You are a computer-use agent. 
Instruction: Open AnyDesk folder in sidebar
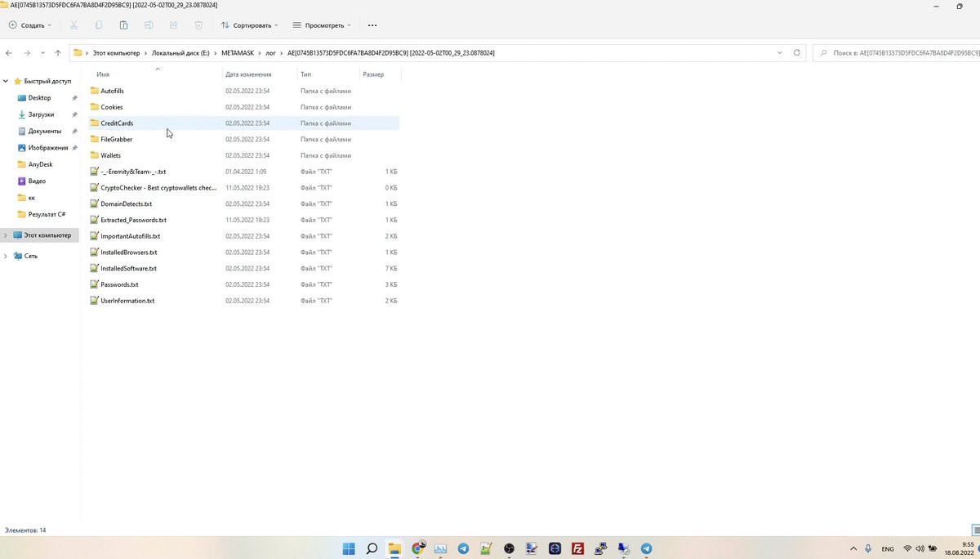[x=40, y=164]
